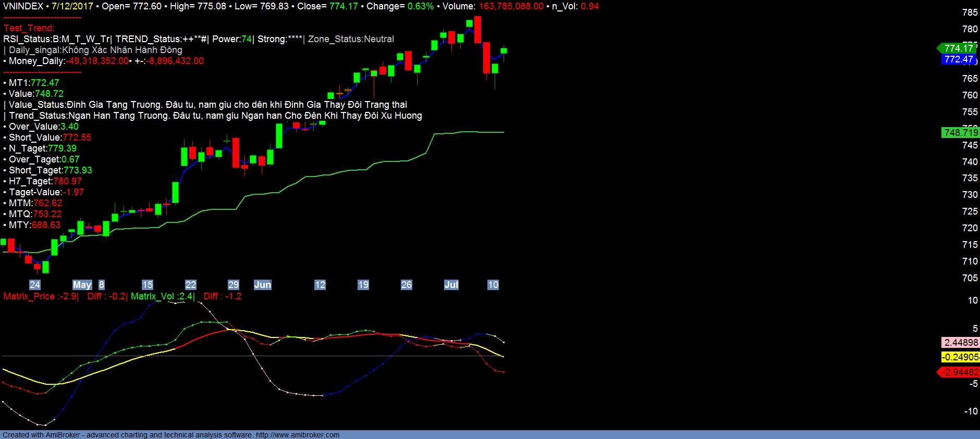Select the Jun date marker

pyautogui.click(x=262, y=285)
